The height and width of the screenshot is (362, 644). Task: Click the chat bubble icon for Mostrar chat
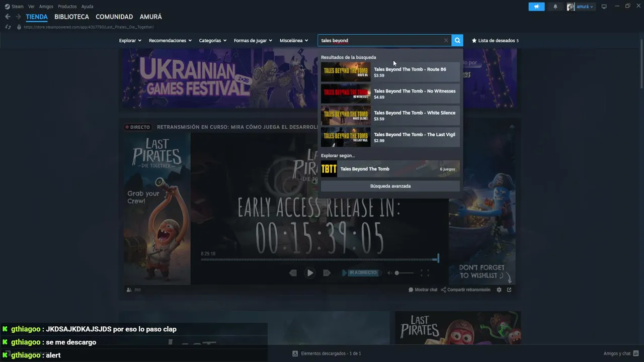point(411,290)
